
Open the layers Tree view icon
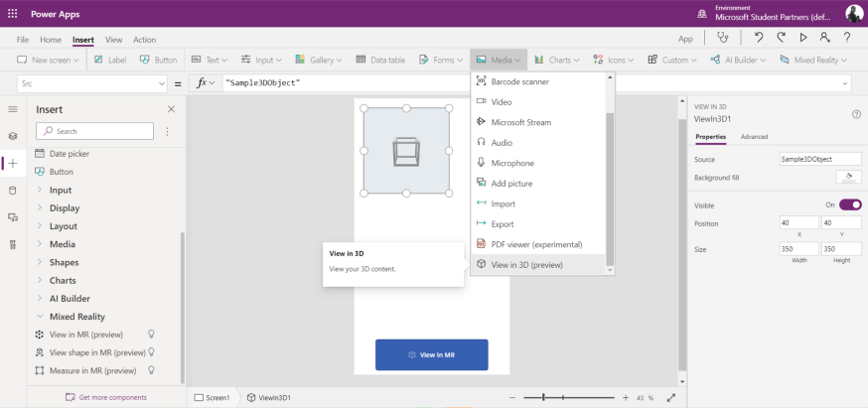13,136
